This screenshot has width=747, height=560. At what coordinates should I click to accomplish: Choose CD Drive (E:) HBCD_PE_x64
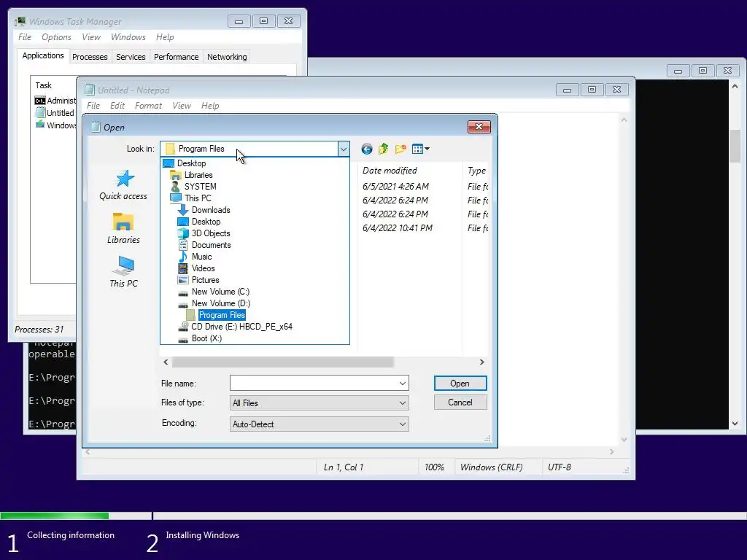coord(241,327)
